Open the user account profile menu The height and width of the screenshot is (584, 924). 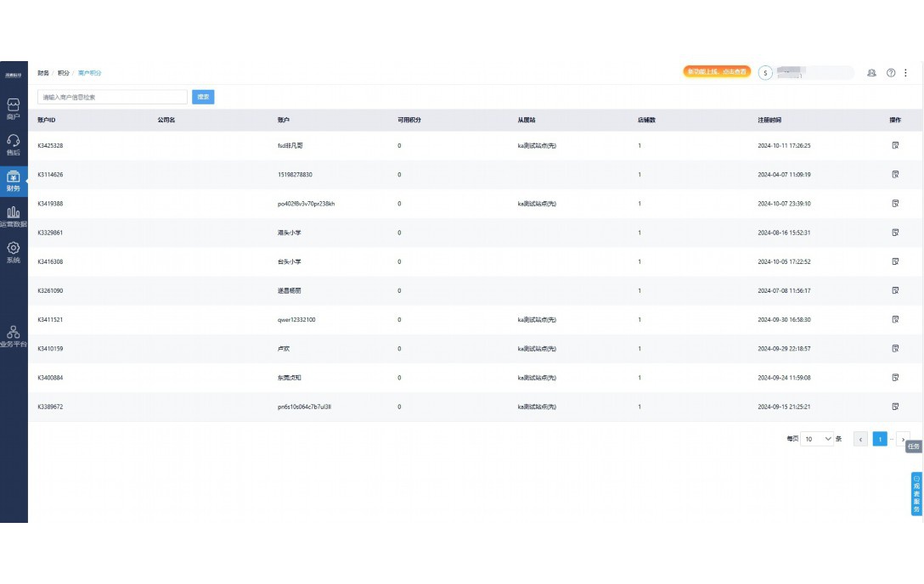pos(804,73)
